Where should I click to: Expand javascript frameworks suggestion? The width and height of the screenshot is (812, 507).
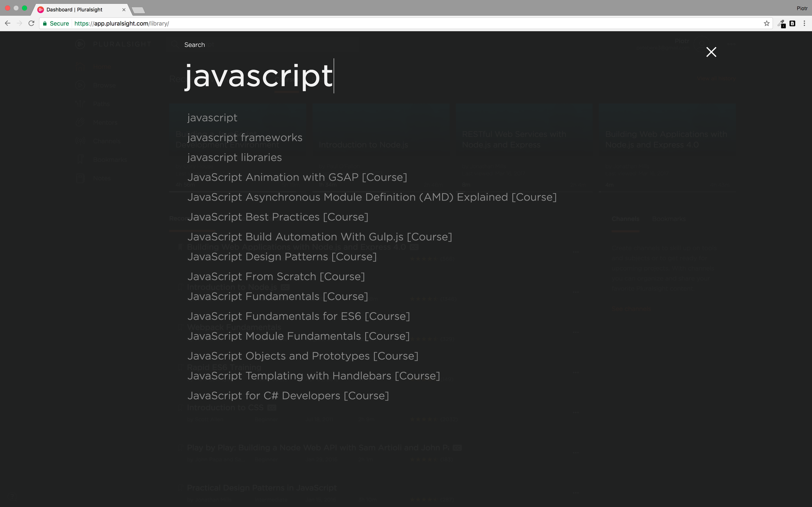point(244,137)
